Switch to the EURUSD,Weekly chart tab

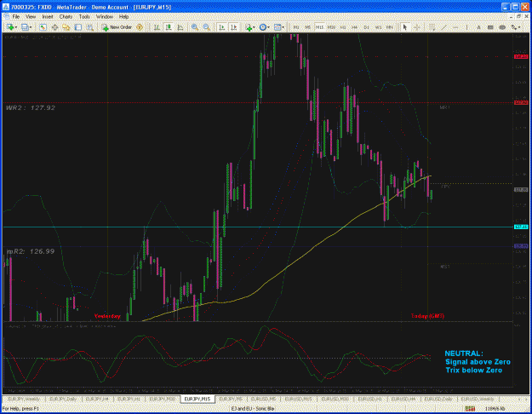point(477,399)
